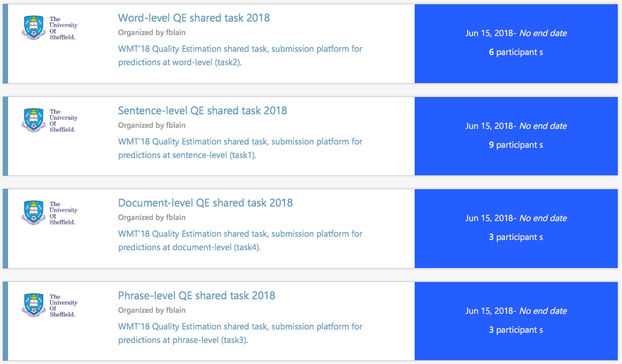Screen dimensions: 622x364
Task: Click the sentence-level (task1) description text
Action: click(240, 148)
